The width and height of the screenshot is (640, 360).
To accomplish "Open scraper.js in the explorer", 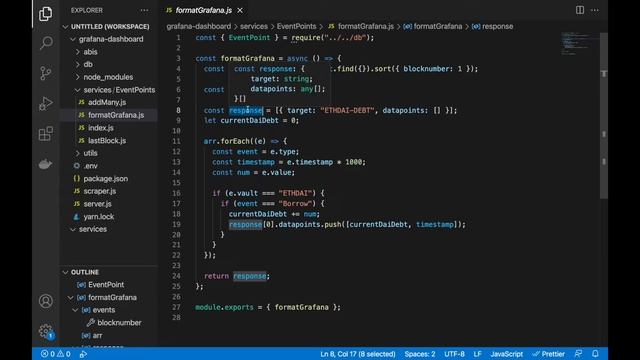I will 109,191.
